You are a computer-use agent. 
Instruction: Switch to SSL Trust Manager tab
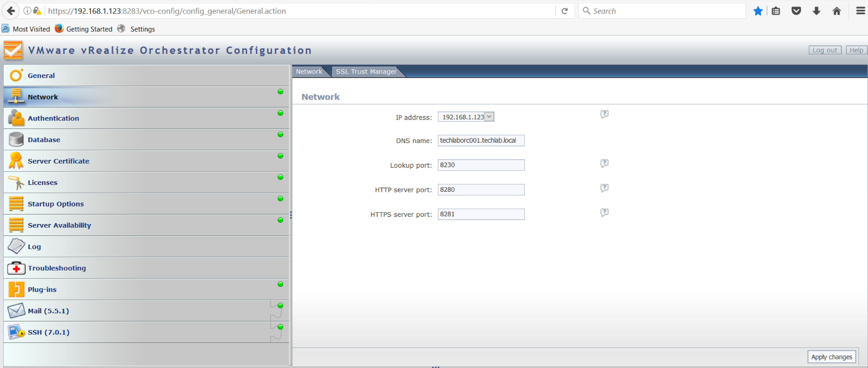[x=366, y=72]
